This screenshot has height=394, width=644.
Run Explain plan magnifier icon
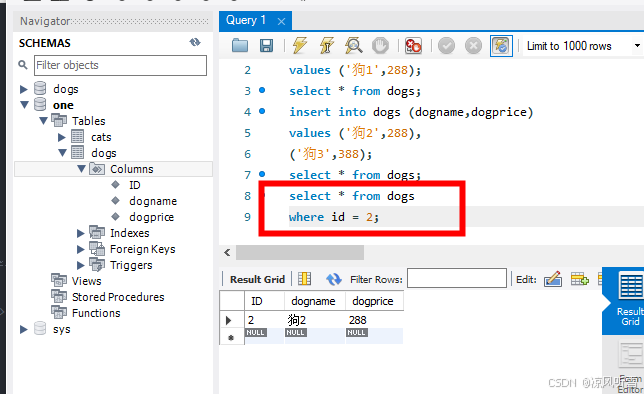point(353,45)
